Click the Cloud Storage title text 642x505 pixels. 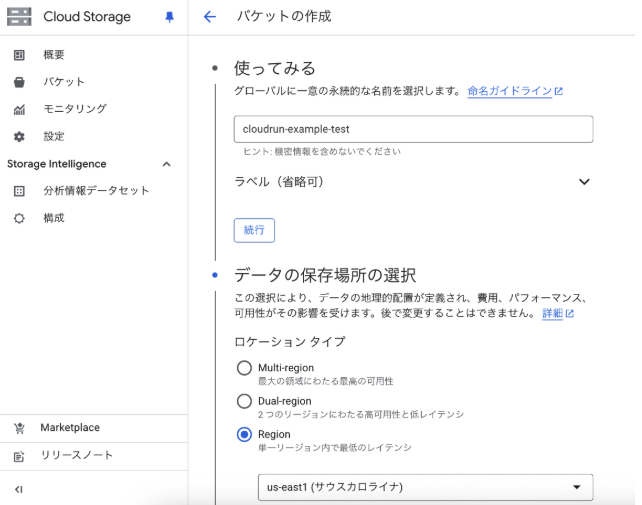coord(87,17)
